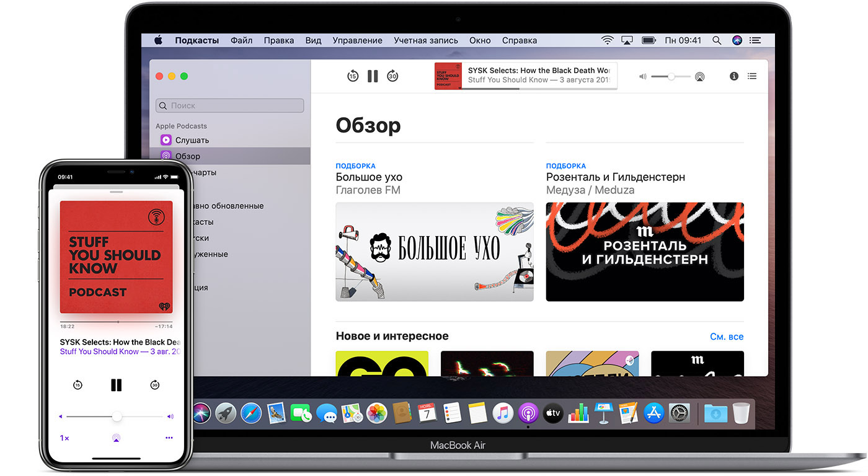Change the 1× playback speed on iPhone
The height and width of the screenshot is (476, 868).
pyautogui.click(x=64, y=438)
